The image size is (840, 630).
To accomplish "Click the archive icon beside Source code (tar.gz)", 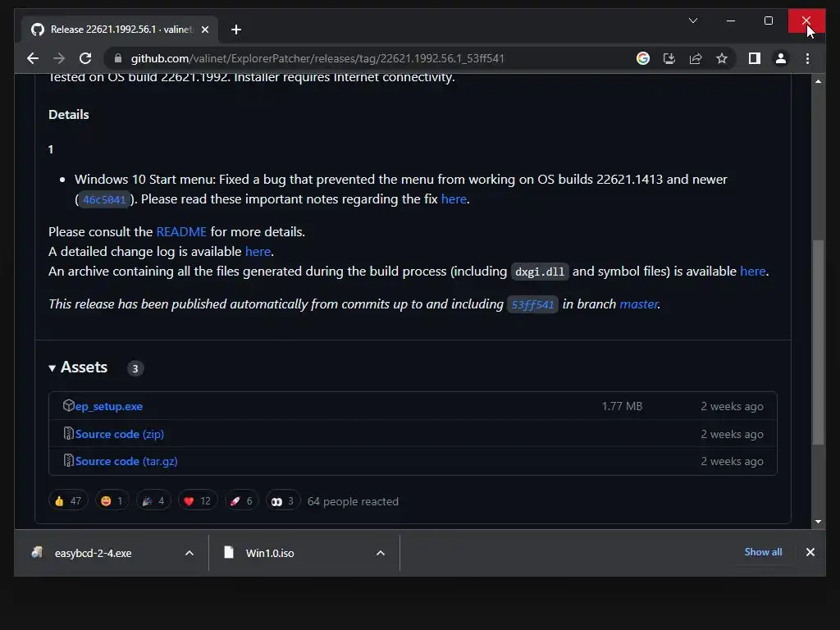I will [x=69, y=460].
